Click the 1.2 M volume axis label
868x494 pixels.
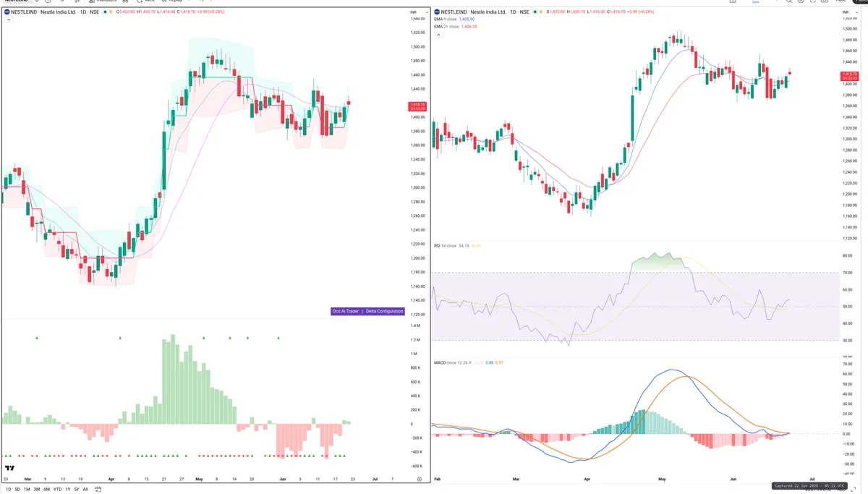point(415,339)
